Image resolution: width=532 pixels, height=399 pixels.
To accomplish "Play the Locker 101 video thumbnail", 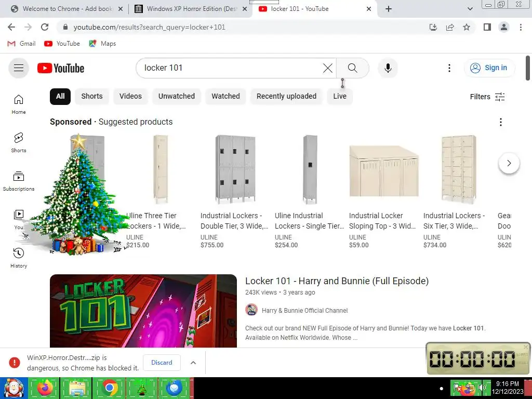I will tap(143, 311).
